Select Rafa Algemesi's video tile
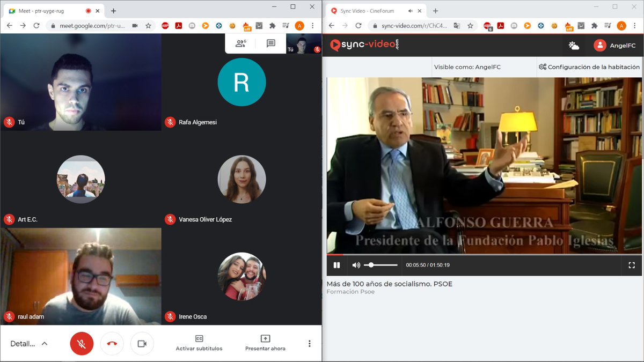The width and height of the screenshot is (644, 362). pos(241,82)
